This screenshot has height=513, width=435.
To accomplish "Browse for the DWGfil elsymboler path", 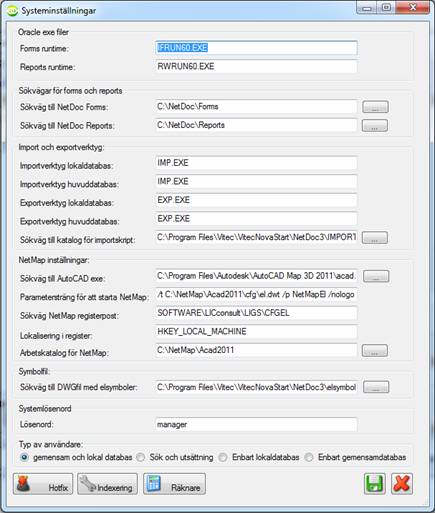I will 376,387.
